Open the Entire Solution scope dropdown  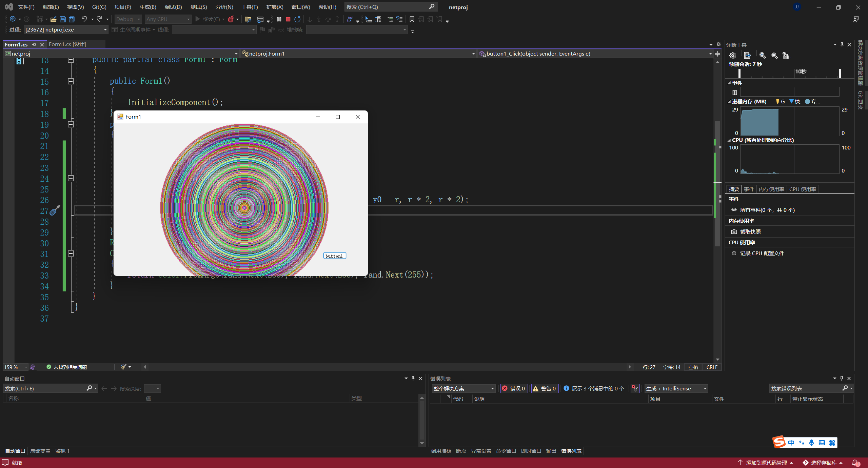463,388
